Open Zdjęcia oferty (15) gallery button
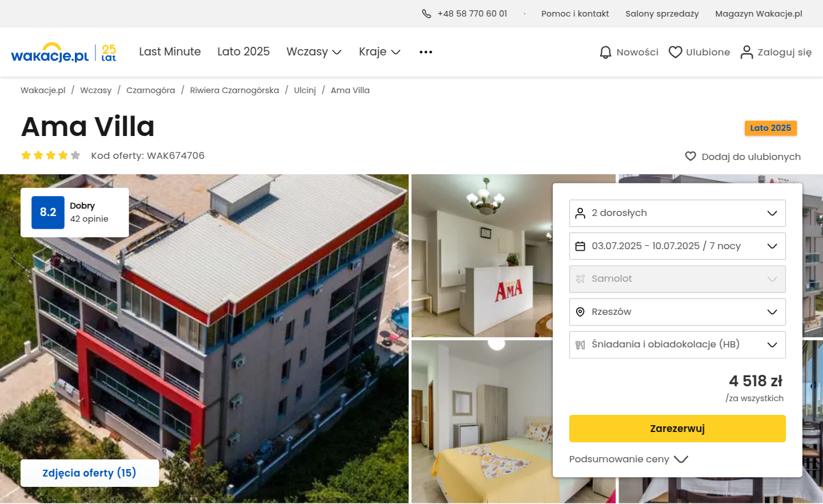The height and width of the screenshot is (504, 823). pos(90,473)
